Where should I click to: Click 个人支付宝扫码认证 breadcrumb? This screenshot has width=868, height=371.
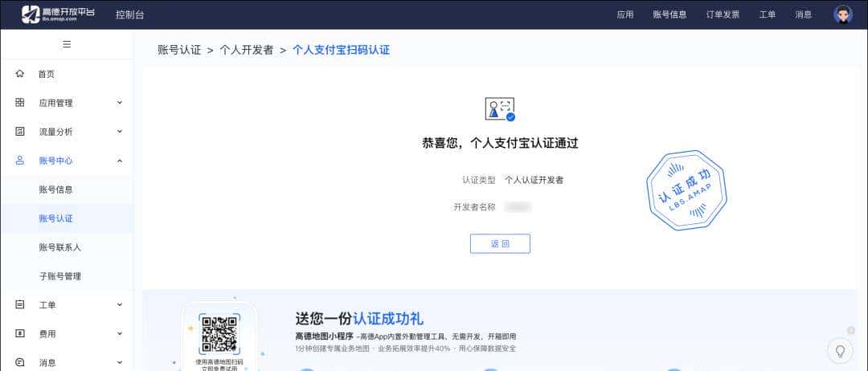click(341, 50)
